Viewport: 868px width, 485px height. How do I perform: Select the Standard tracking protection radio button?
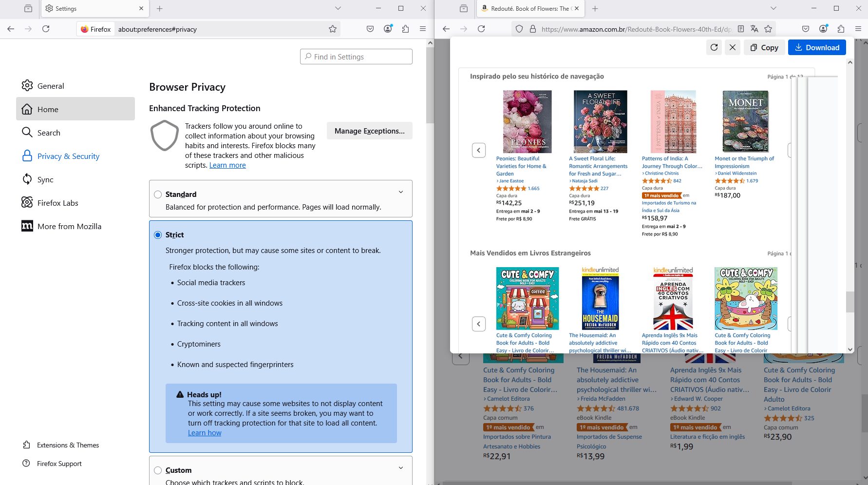pos(158,194)
